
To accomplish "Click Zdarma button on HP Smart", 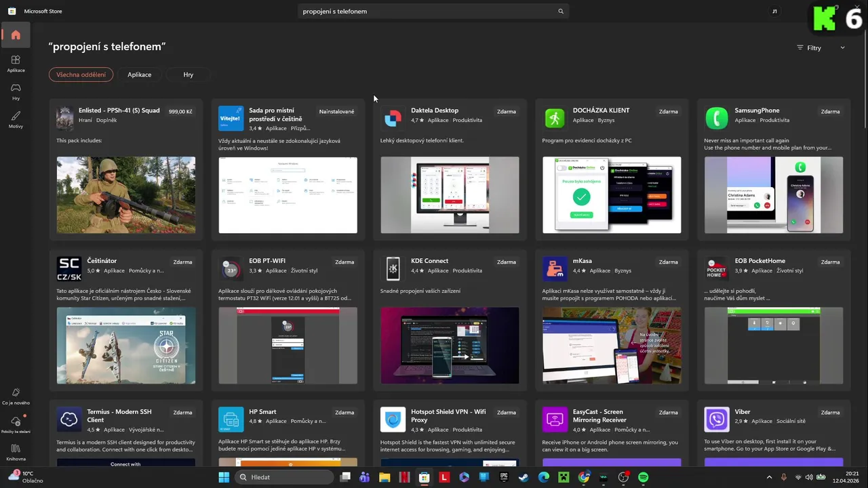I will 344,412.
